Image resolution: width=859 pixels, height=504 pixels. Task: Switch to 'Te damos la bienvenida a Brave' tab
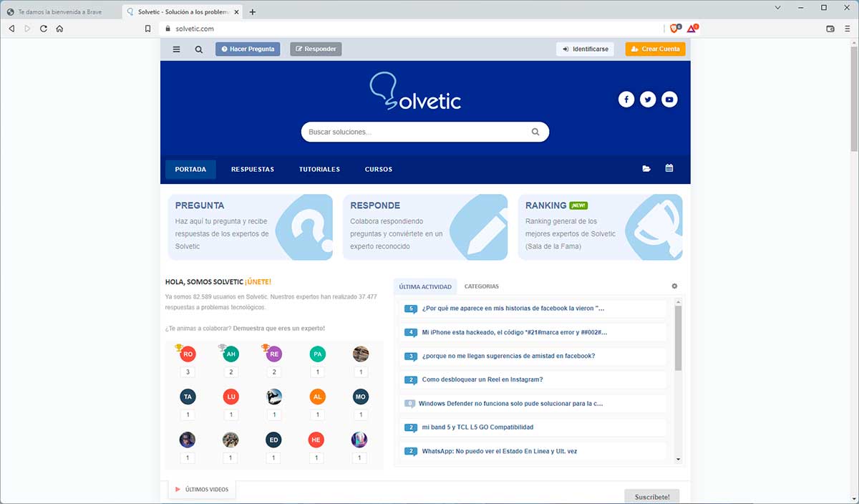coord(60,11)
